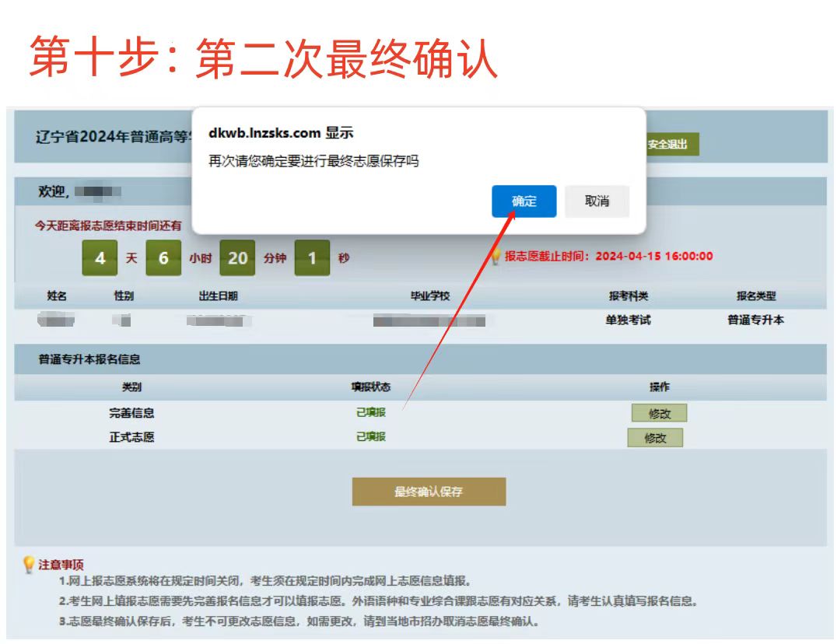Click the 填报状态 column header
837x644 pixels.
click(x=371, y=387)
